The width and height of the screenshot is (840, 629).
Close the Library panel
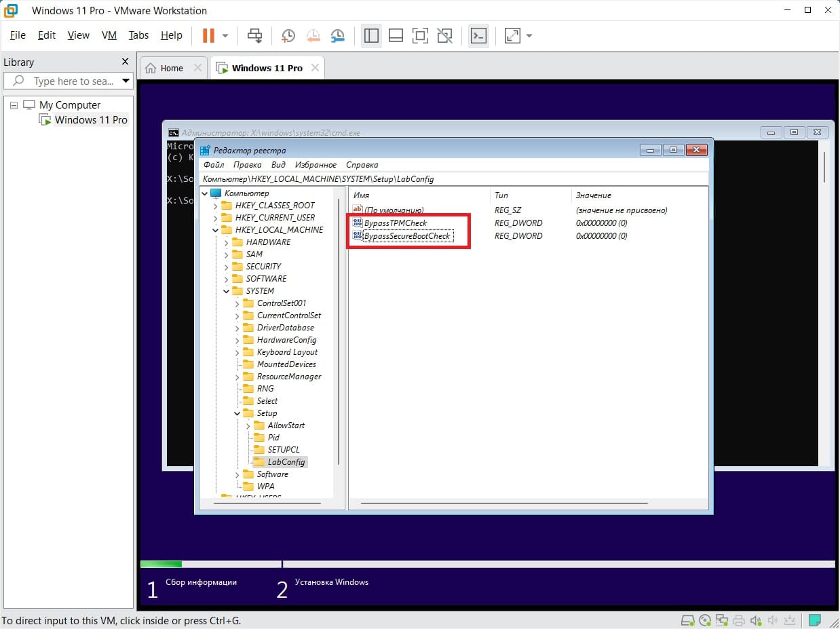(125, 62)
